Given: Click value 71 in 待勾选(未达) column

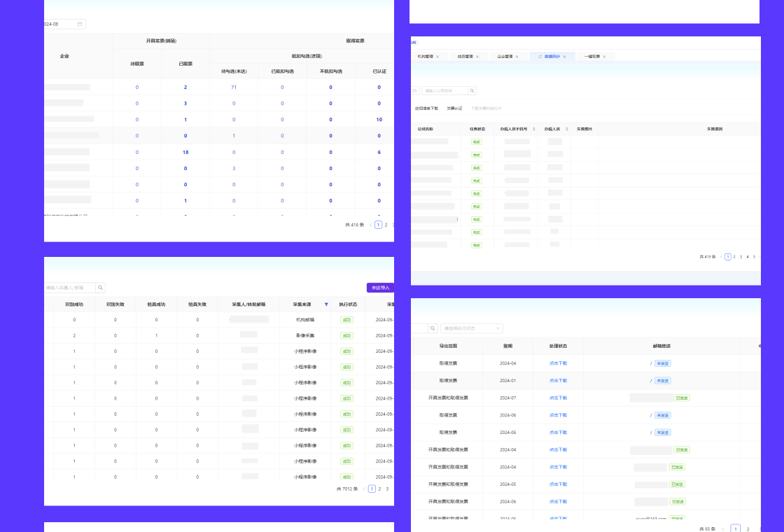Looking at the screenshot, I should click(234, 87).
